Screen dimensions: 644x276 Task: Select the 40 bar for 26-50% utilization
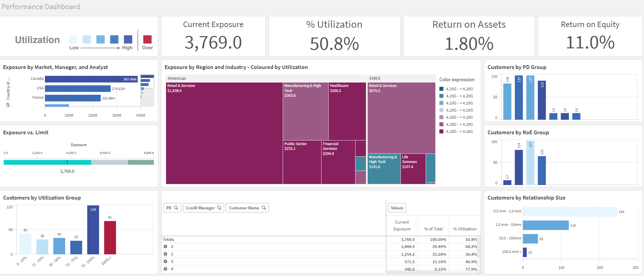coord(59,246)
